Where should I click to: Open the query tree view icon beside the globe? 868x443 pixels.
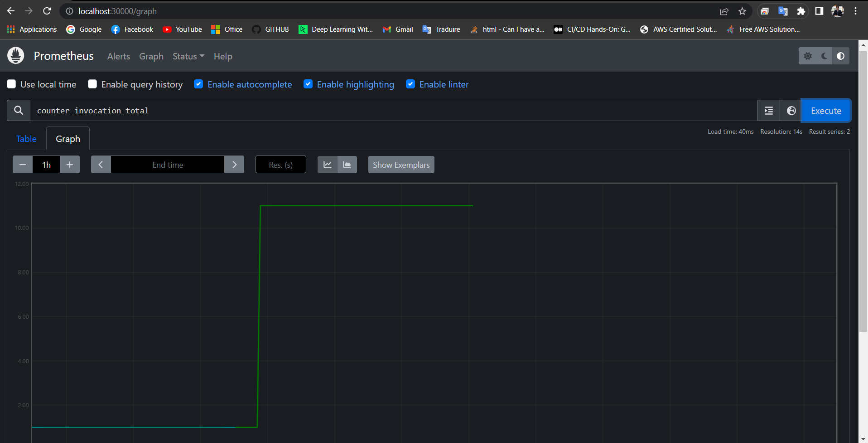[768, 110]
